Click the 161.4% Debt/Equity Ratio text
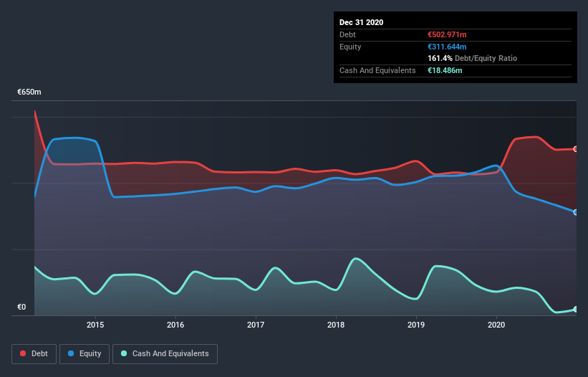This screenshot has width=588, height=377. [472, 59]
